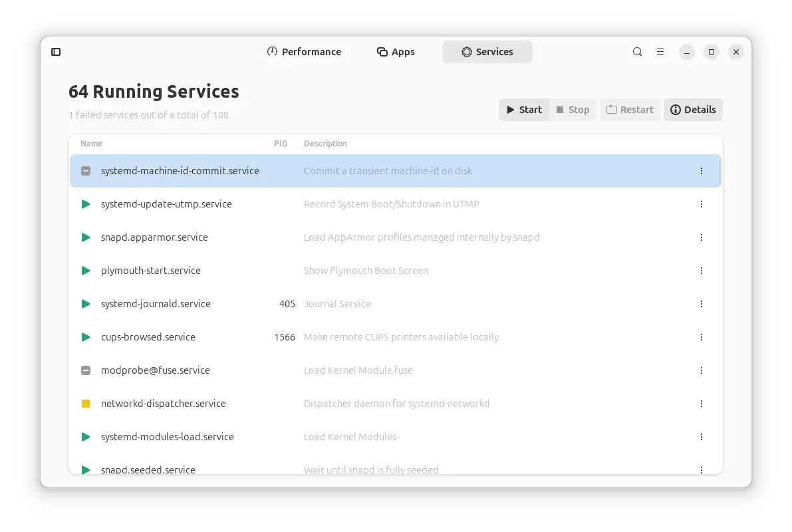Click the yellow status icon beside networkd-dispatcher.service

[x=85, y=404]
